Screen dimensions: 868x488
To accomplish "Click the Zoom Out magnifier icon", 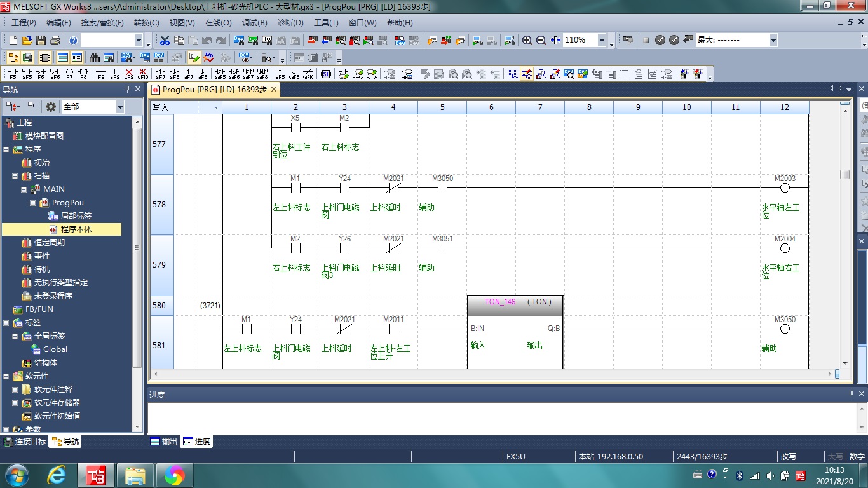I will (541, 40).
